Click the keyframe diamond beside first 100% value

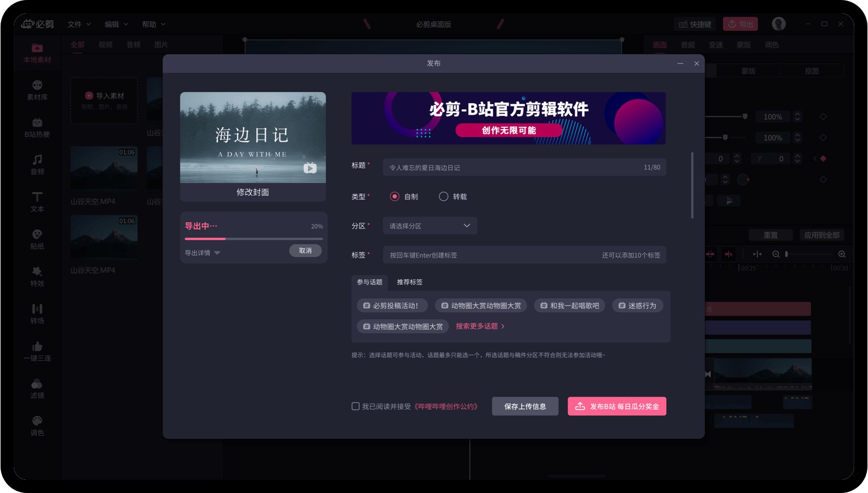click(x=823, y=117)
